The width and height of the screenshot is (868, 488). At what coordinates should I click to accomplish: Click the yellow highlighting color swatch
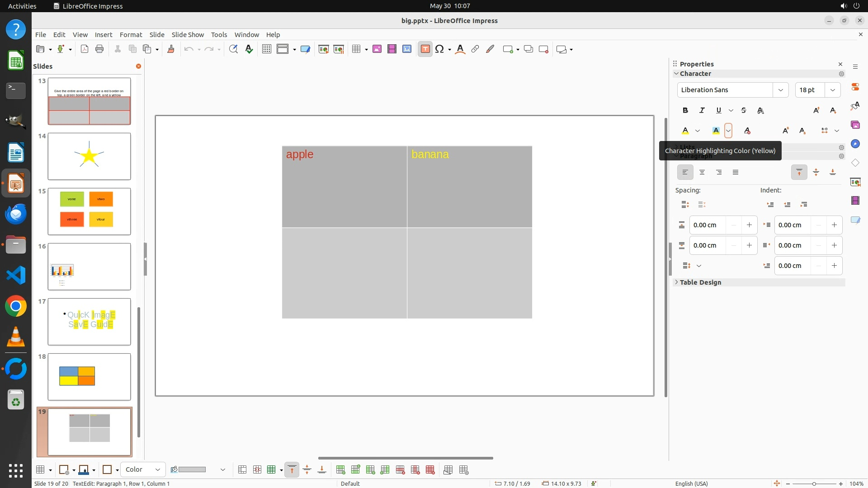[716, 131]
